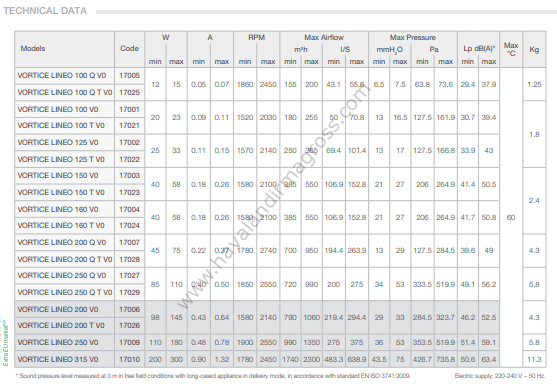Click the Electric supply 220-240 V note
Viewport: 557px width, 386px height.
(x=500, y=376)
